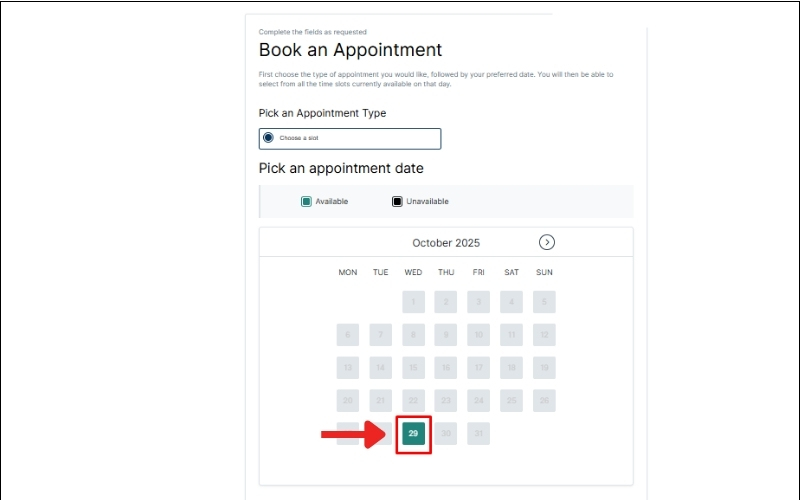Click unavailable date 13 on Monday
800x500 pixels.
[348, 368]
